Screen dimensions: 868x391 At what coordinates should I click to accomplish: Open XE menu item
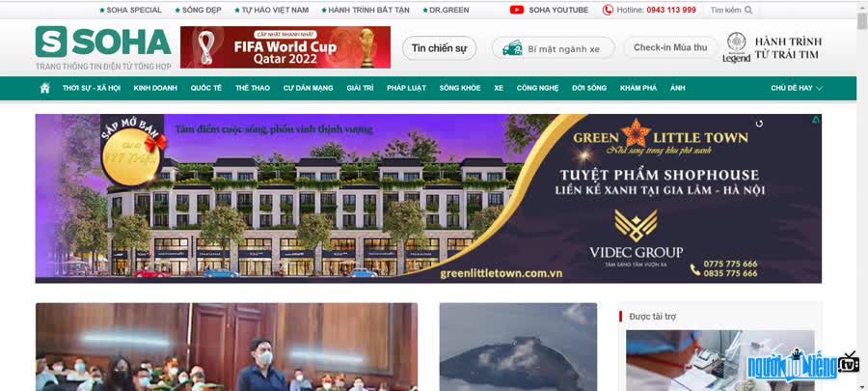pos(499,88)
